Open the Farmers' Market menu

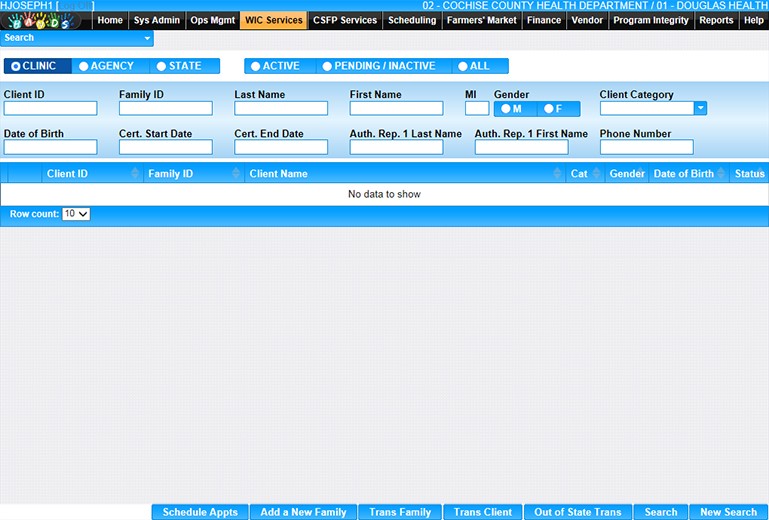482,20
